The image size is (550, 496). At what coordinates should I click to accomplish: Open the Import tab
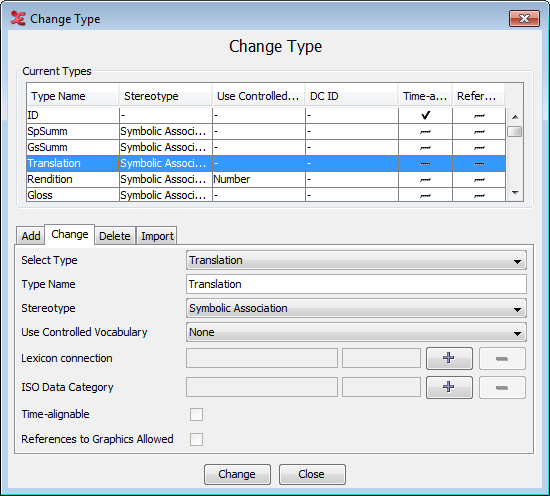coord(157,236)
